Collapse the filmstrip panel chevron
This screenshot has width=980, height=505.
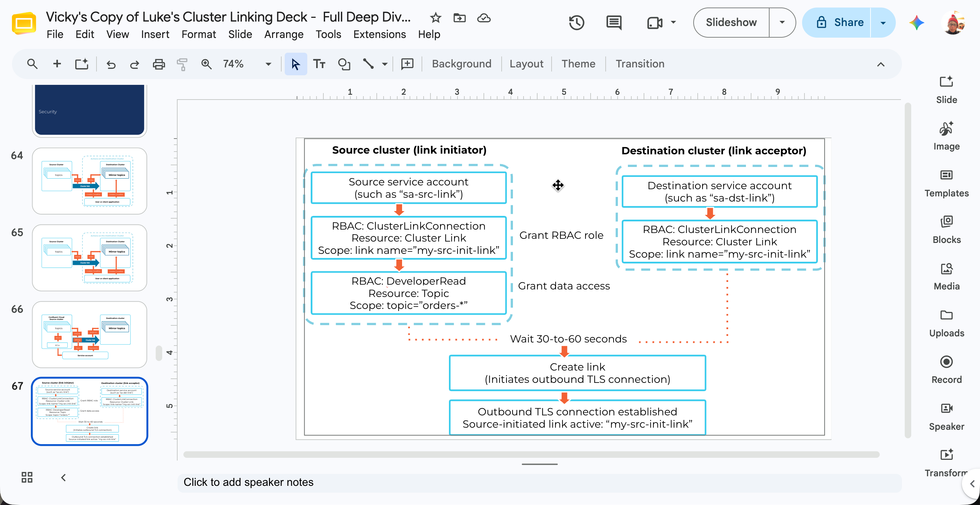pyautogui.click(x=64, y=477)
